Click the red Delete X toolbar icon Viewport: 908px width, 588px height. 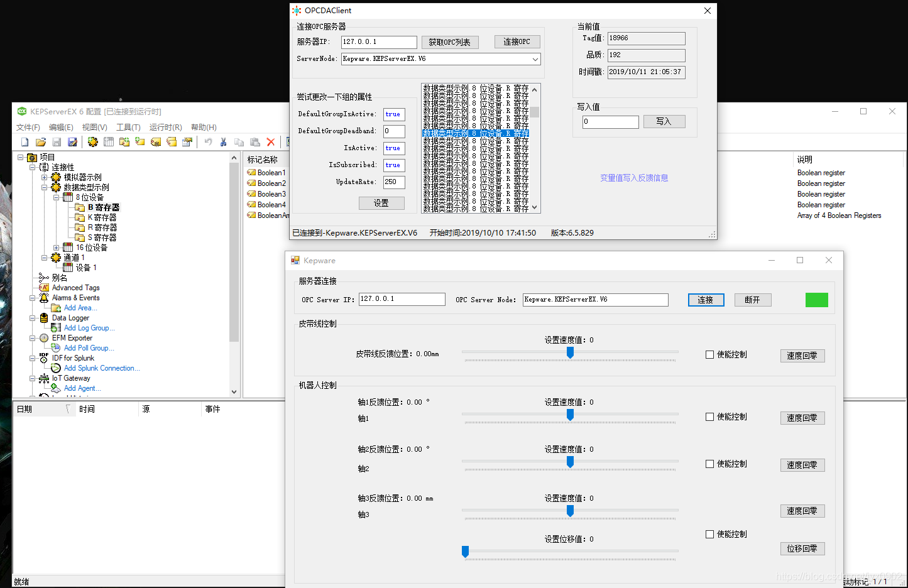point(271,141)
